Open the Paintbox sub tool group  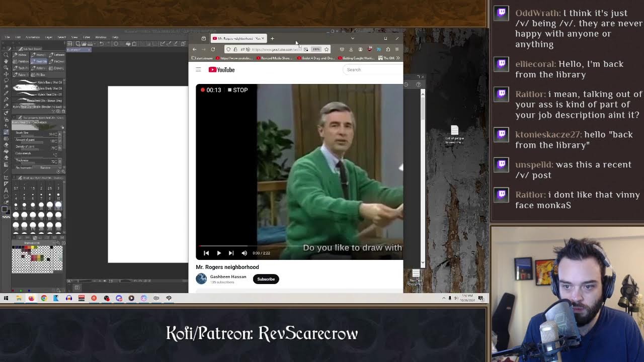coord(21,61)
